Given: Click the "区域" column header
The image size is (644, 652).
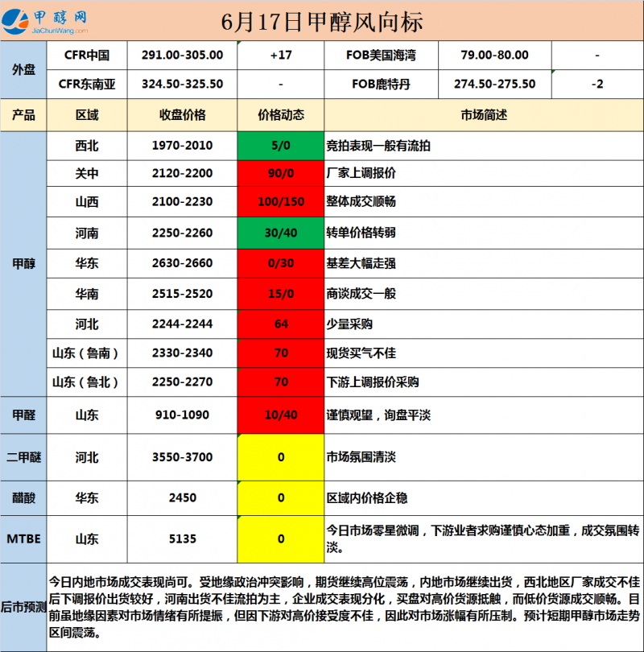Looking at the screenshot, I should pos(87,115).
